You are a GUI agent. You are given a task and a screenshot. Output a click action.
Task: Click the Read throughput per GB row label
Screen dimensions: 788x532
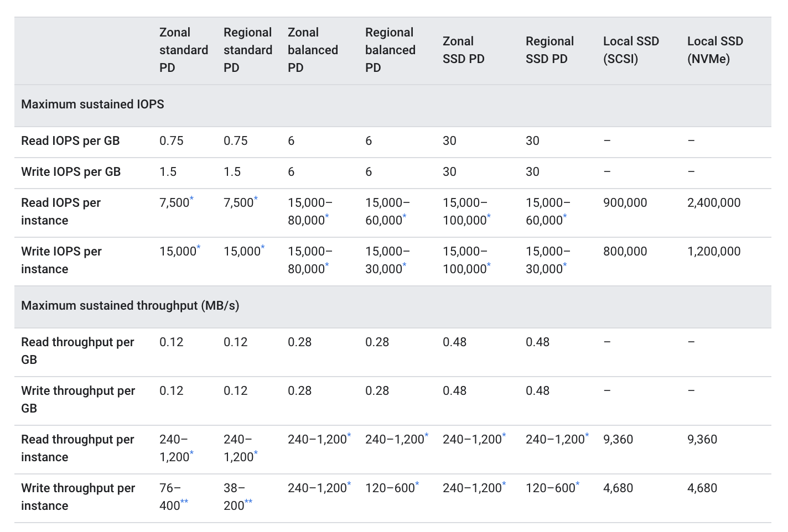pos(77,351)
